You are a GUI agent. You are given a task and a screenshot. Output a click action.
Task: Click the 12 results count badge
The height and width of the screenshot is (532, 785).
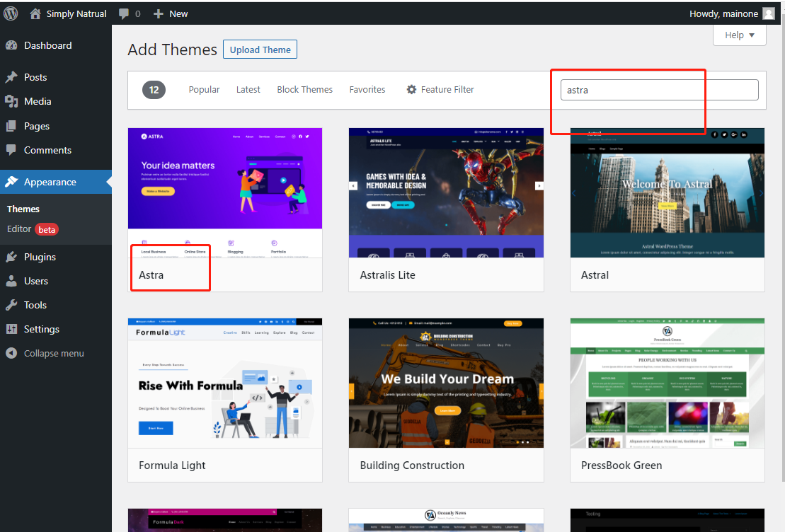(x=154, y=90)
